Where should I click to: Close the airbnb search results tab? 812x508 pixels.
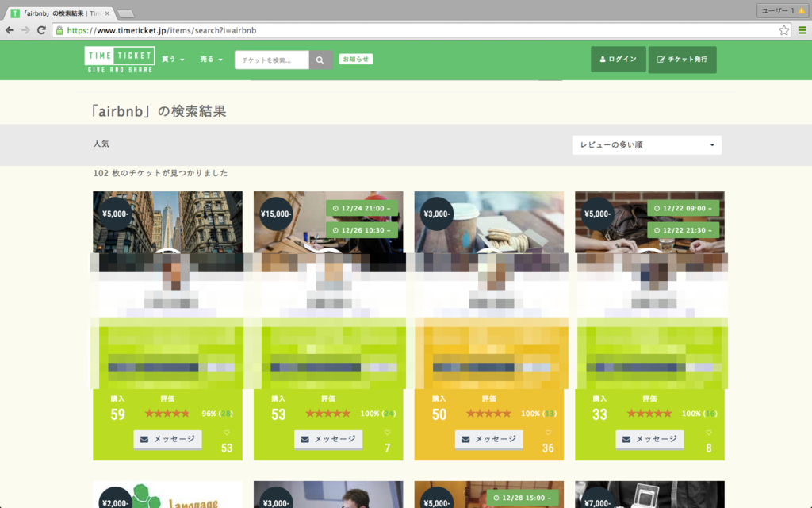[107, 13]
